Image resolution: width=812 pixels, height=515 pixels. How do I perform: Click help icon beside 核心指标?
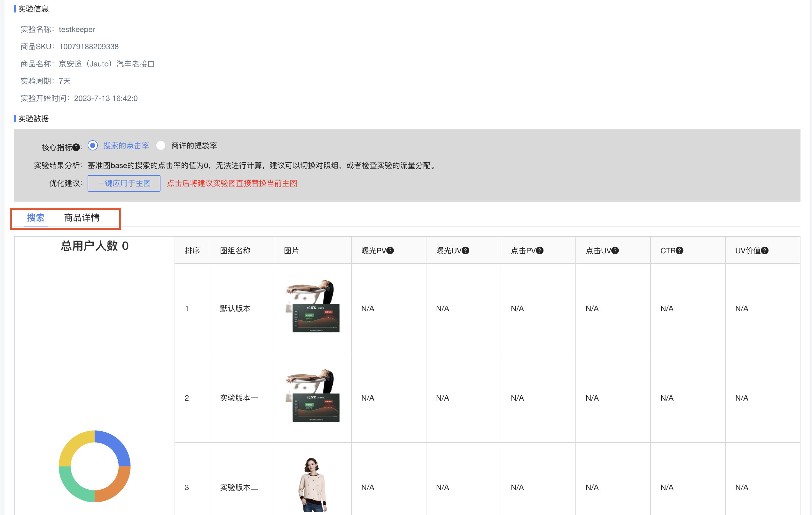point(76,147)
